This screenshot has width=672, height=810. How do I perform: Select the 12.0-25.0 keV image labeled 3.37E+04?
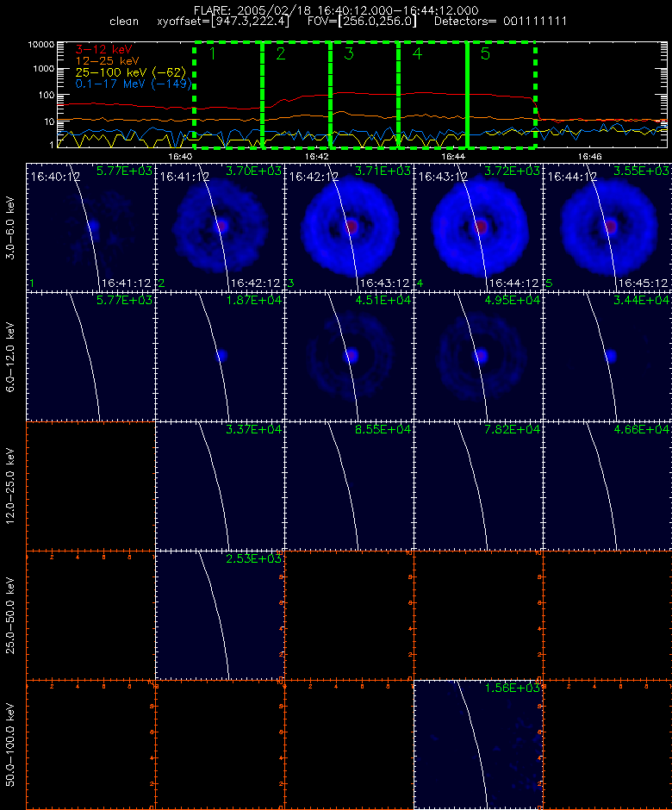pos(220,486)
